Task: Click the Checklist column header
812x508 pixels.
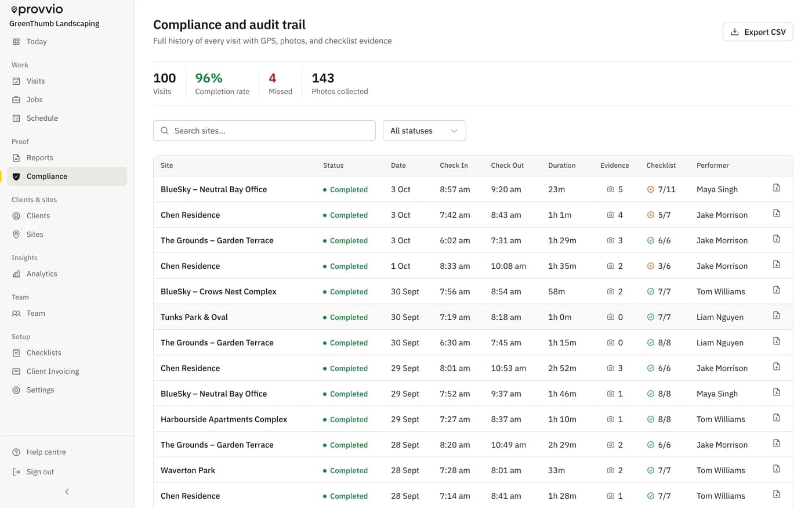Action: 661,165
